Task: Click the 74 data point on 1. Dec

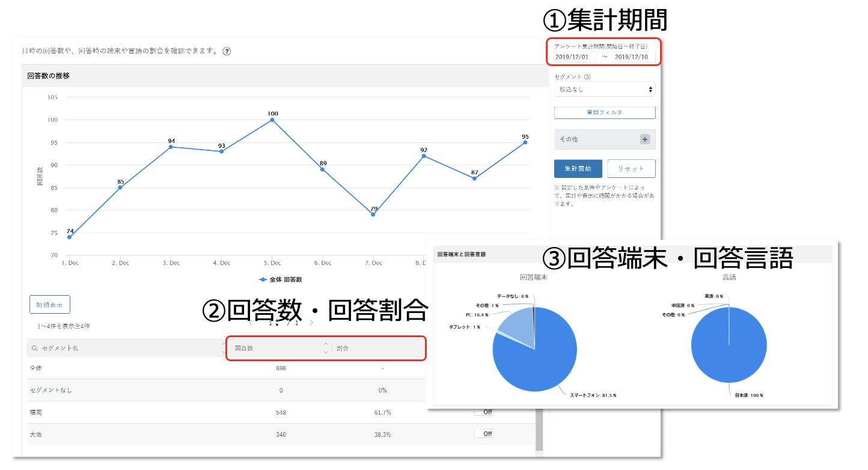Action: point(70,237)
